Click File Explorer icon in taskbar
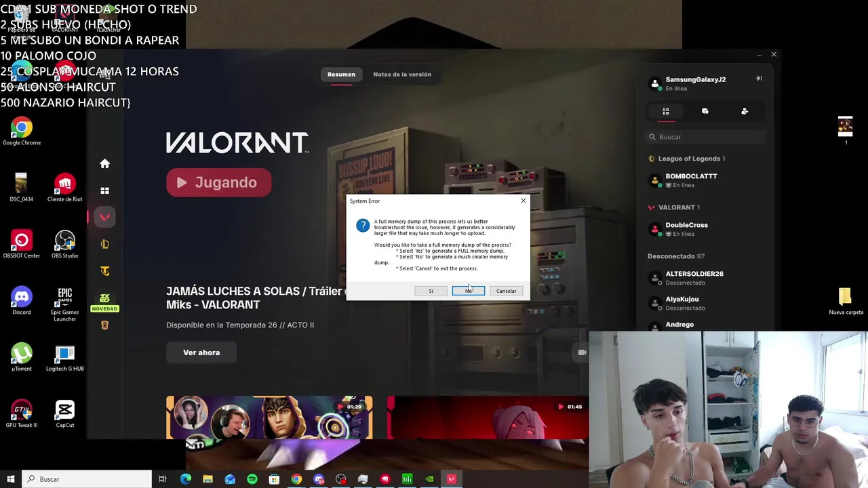Image resolution: width=868 pixels, height=488 pixels. point(208,479)
